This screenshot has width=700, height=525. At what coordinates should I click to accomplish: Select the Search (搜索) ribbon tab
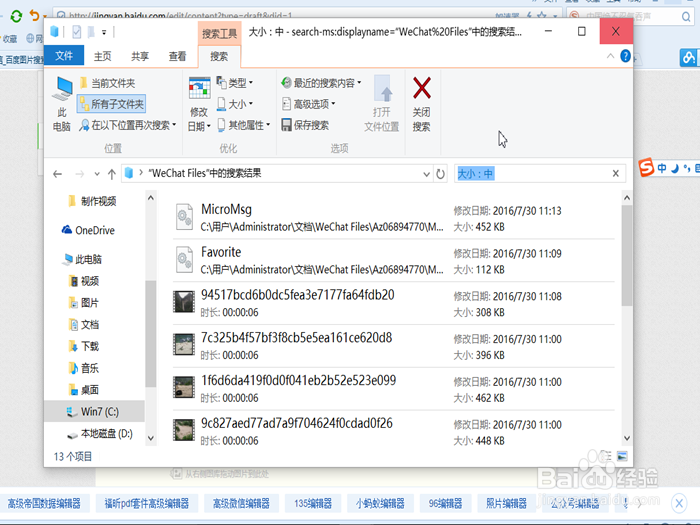tap(219, 56)
